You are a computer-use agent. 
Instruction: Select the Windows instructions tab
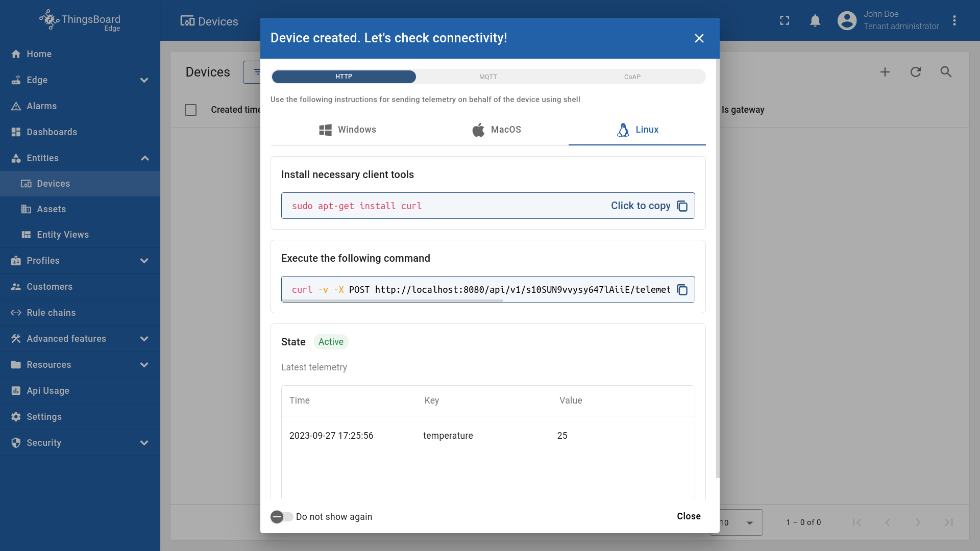tap(348, 130)
